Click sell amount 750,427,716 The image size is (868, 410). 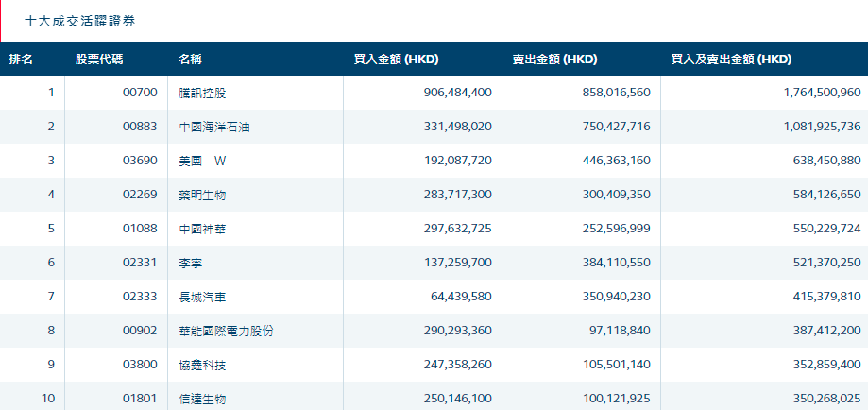pyautogui.click(x=617, y=127)
